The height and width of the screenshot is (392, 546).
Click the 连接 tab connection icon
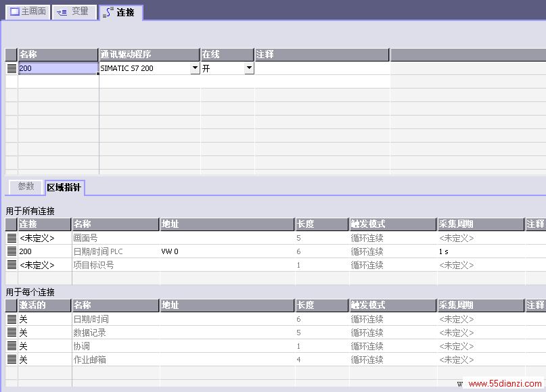coord(108,13)
